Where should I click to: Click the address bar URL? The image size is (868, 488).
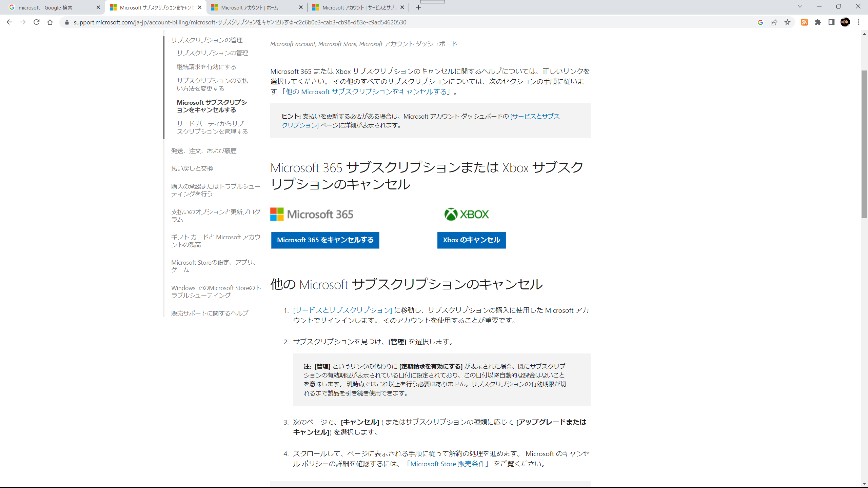click(x=240, y=22)
